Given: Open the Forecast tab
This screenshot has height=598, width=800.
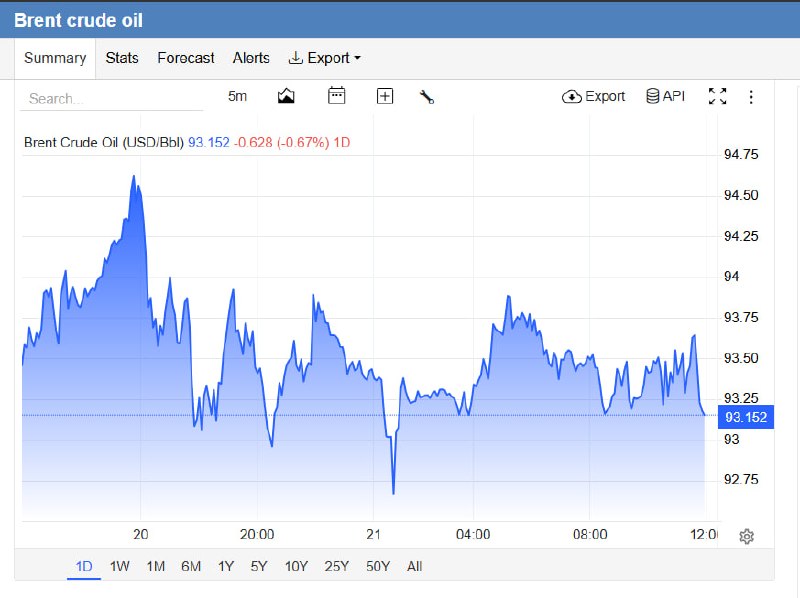Looking at the screenshot, I should (x=186, y=58).
